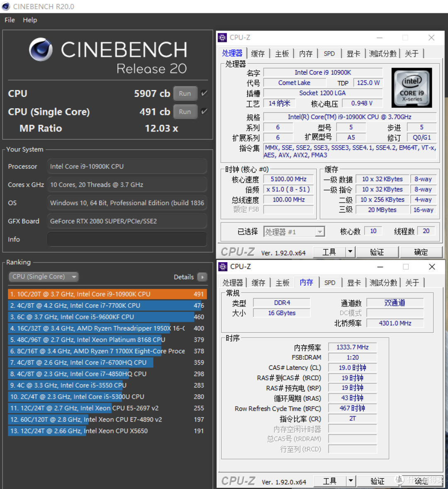Image resolution: width=448 pixels, height=489 pixels.
Task: Select ranking row 11 Xeon E5-2697 v2
Action: pyautogui.click(x=107, y=408)
